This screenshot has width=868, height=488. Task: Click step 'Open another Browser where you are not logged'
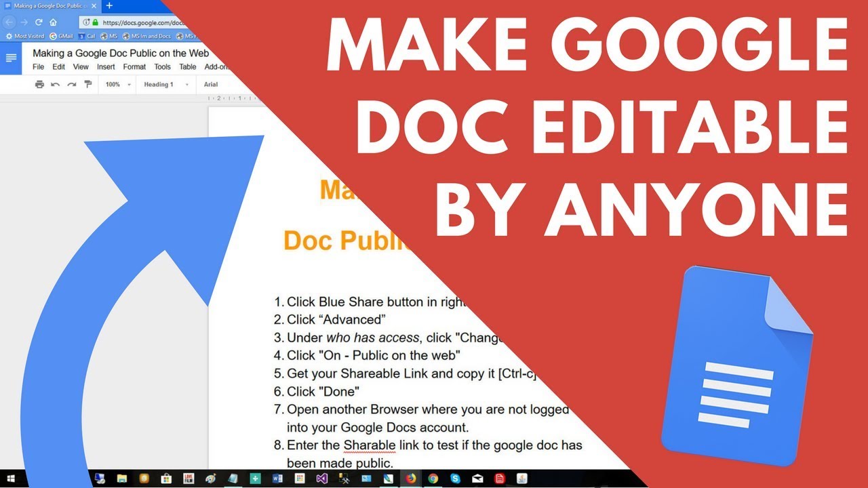pos(428,409)
